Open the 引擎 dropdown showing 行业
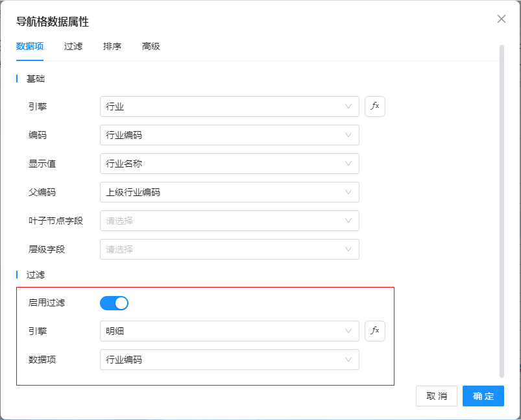 pos(229,106)
